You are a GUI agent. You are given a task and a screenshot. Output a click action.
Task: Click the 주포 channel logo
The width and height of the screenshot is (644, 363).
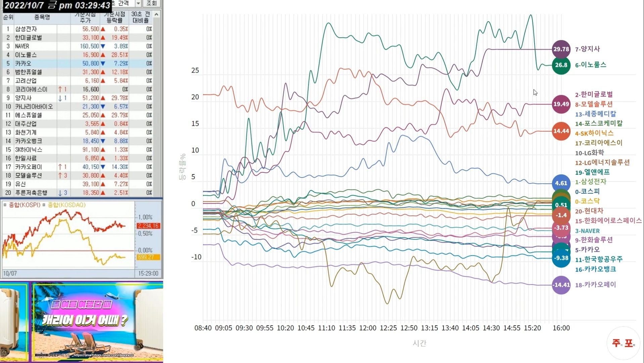624,343
